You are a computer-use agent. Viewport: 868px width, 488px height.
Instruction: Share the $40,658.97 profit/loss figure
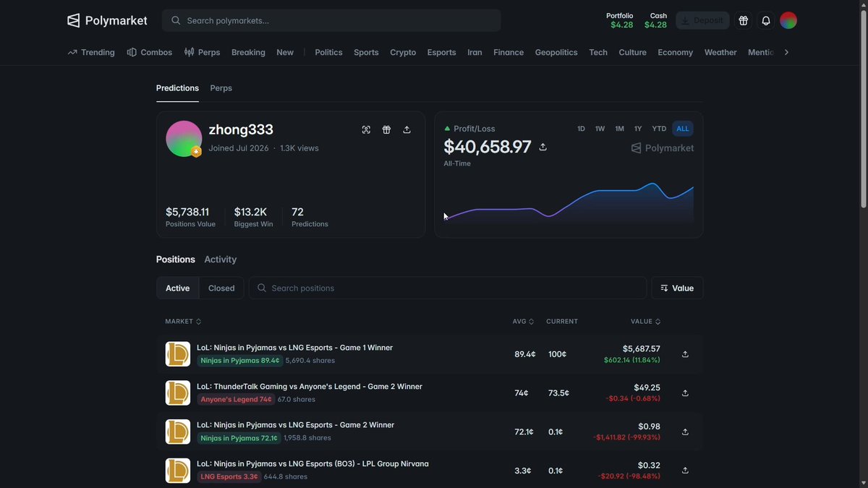[x=543, y=147]
